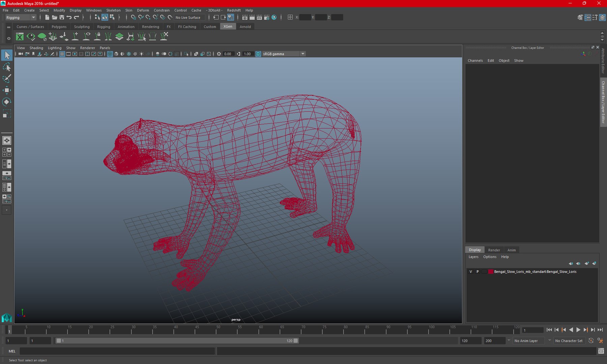Toggle MEL command language button

(x=12, y=351)
